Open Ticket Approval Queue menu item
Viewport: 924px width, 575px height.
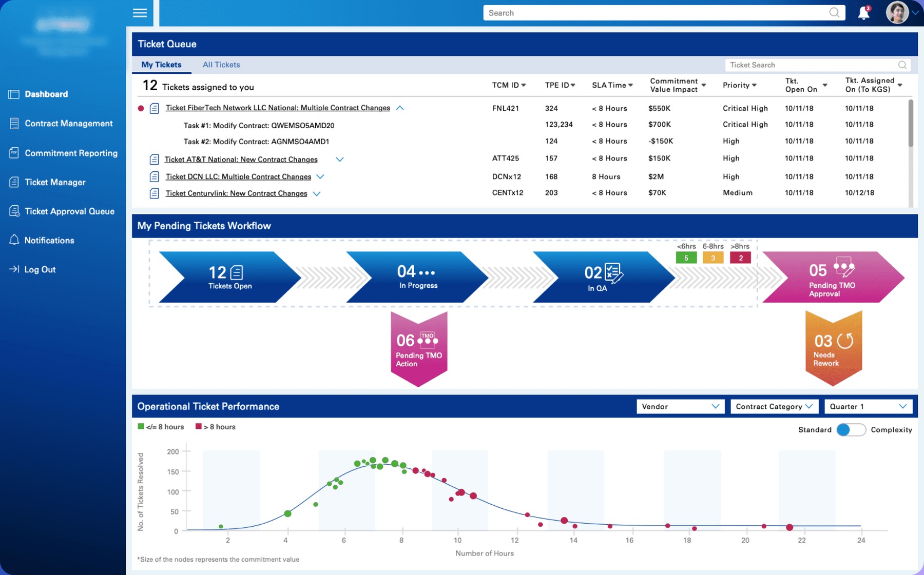tap(70, 211)
